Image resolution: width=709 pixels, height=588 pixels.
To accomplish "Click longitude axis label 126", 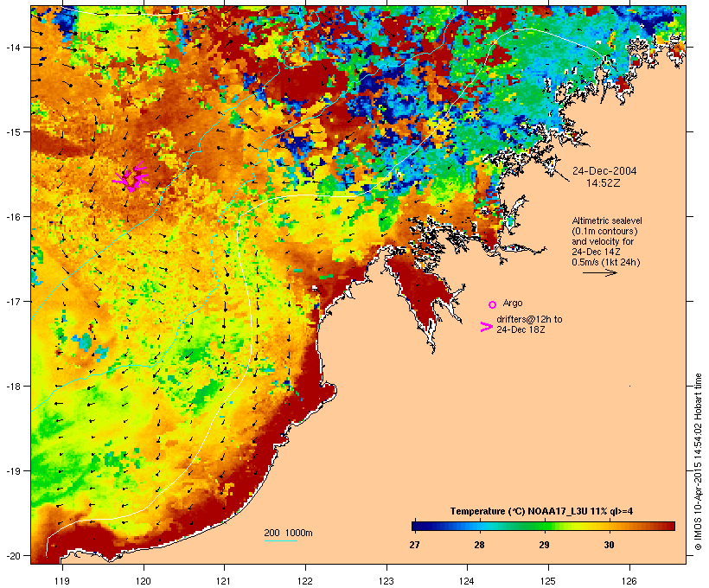I will [x=629, y=581].
